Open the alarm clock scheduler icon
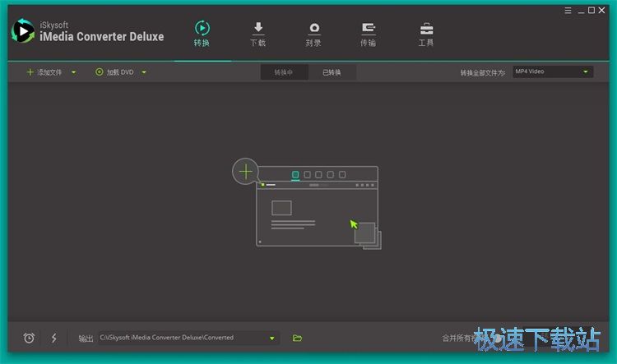 29,338
